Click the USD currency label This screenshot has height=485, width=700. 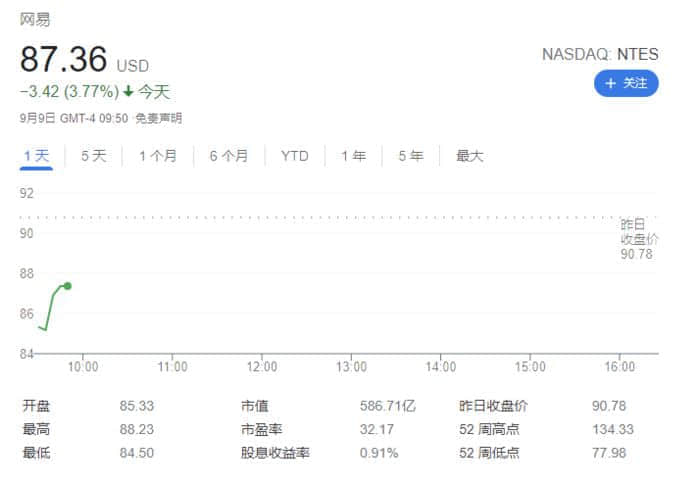[x=133, y=66]
